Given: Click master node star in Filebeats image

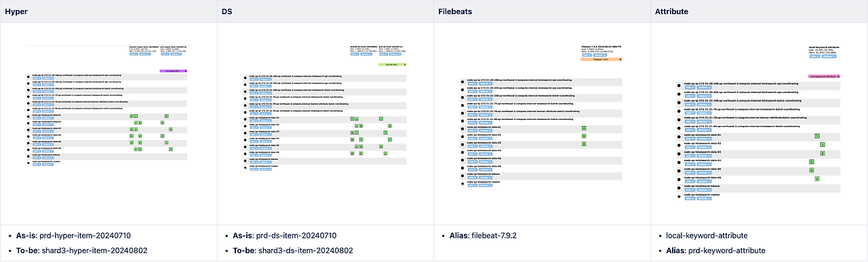Looking at the screenshot, I should coord(462,183).
